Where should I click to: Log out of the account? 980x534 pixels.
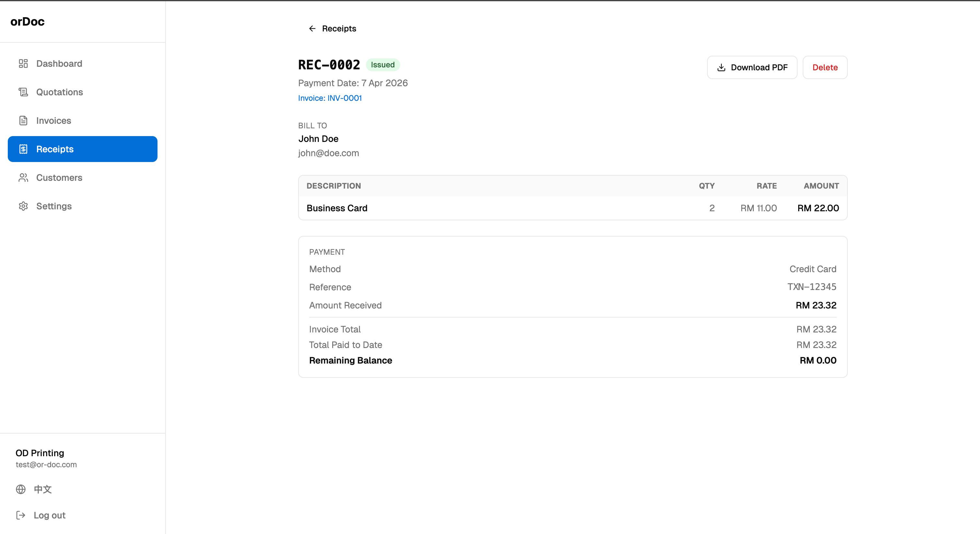40,515
